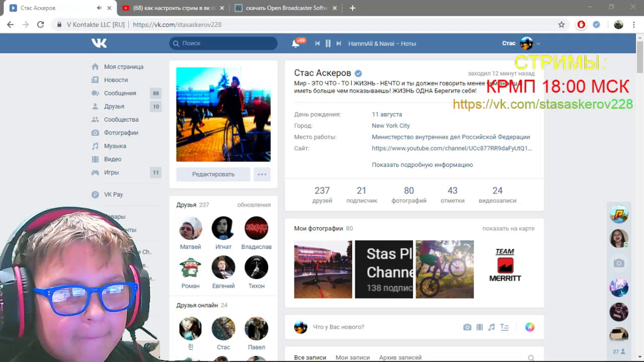Open the Team Merritt photo thumbnail
The height and width of the screenshot is (362, 644).
tap(505, 269)
